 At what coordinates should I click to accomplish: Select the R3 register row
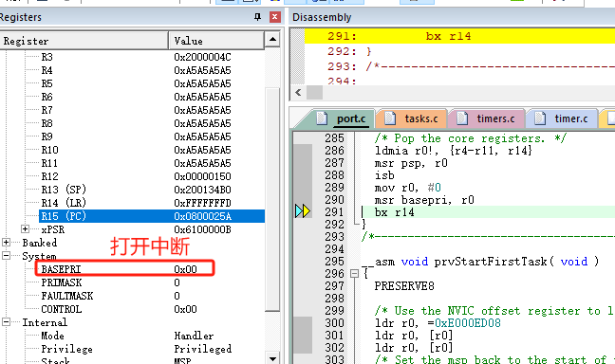pyautogui.click(x=152, y=57)
